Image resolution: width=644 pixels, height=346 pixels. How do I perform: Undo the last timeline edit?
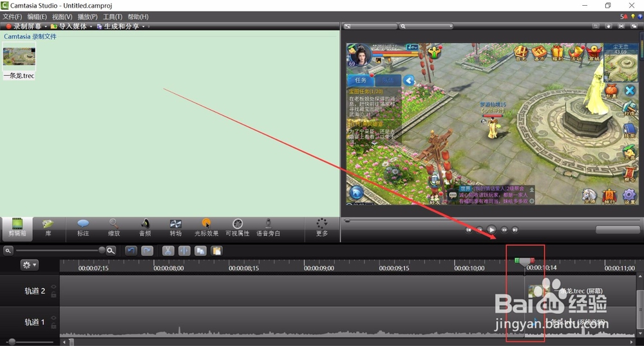click(x=131, y=250)
